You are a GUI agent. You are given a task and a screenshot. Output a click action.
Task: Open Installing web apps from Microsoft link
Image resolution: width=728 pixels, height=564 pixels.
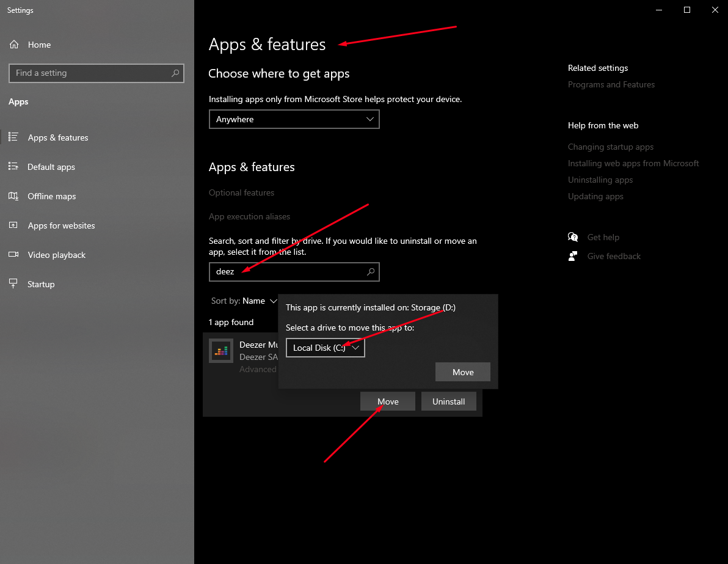point(633,163)
